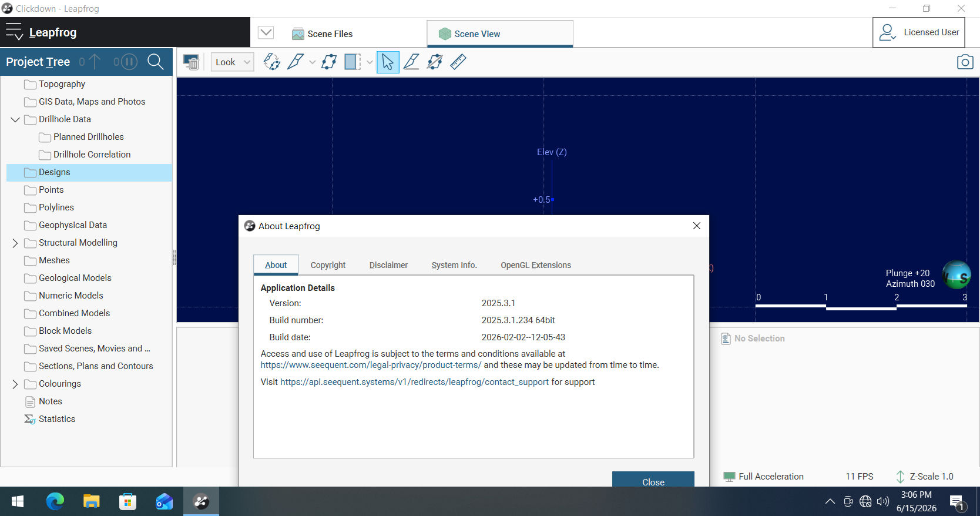Select the draw slicer line tool
This screenshot has height=516, width=980.
(295, 62)
